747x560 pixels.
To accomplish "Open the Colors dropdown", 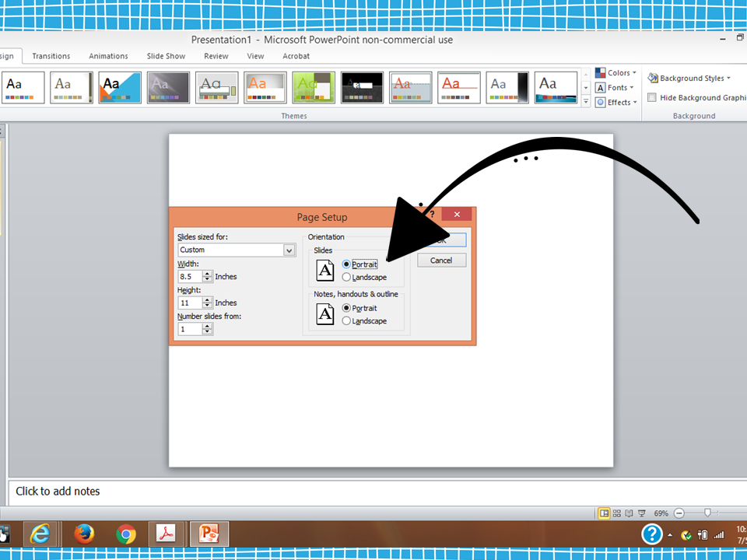I will (615, 73).
